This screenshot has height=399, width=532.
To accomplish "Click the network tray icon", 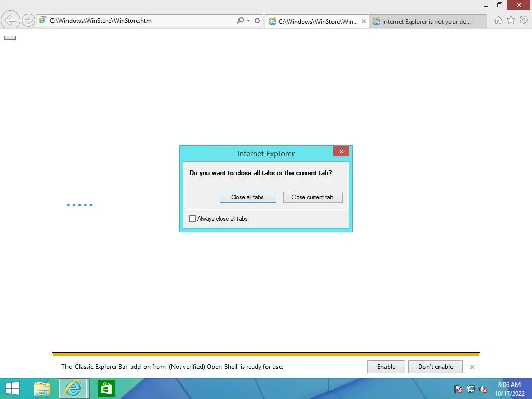I will point(470,389).
